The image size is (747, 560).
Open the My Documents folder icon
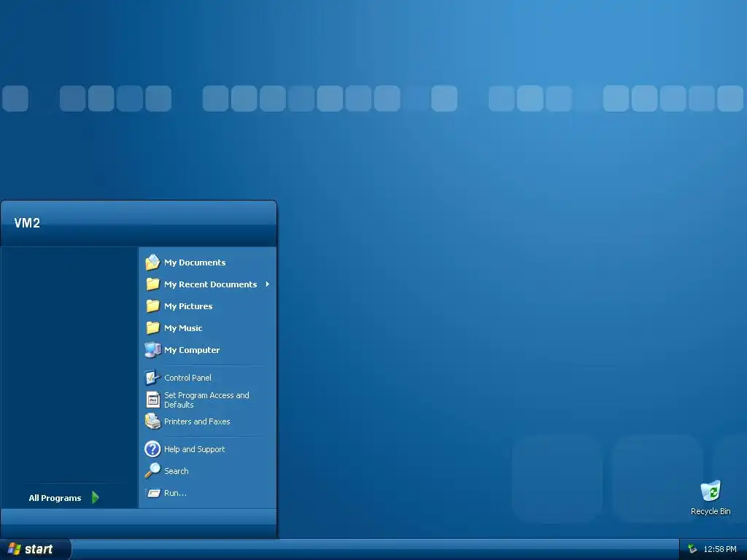152,262
